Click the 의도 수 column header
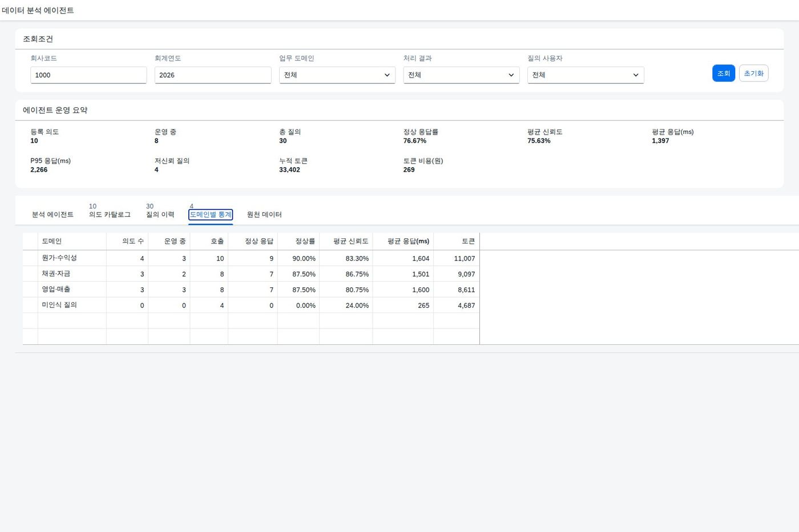This screenshot has height=532, width=799. 127,241
